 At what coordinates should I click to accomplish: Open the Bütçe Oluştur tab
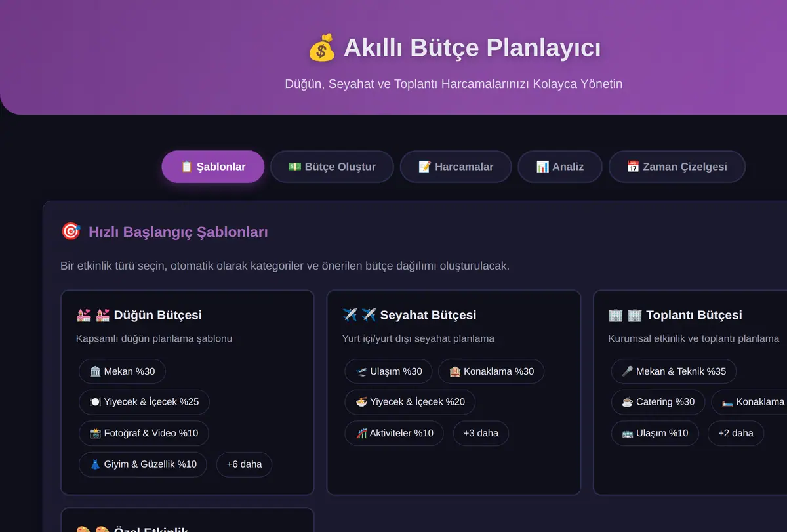[332, 167]
